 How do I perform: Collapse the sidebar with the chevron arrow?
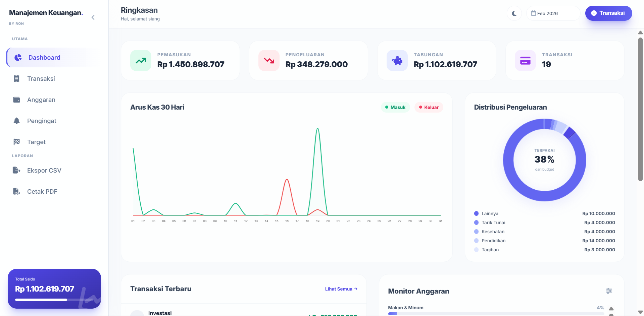93,17
